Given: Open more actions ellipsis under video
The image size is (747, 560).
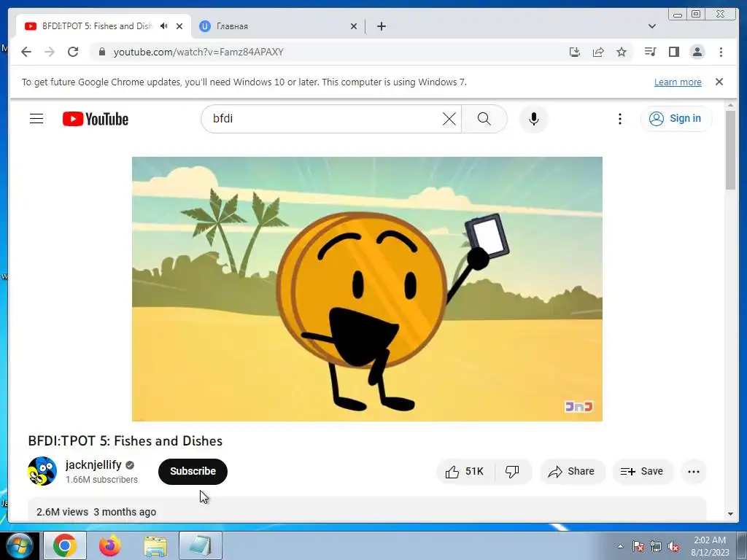Looking at the screenshot, I should coord(694,472).
